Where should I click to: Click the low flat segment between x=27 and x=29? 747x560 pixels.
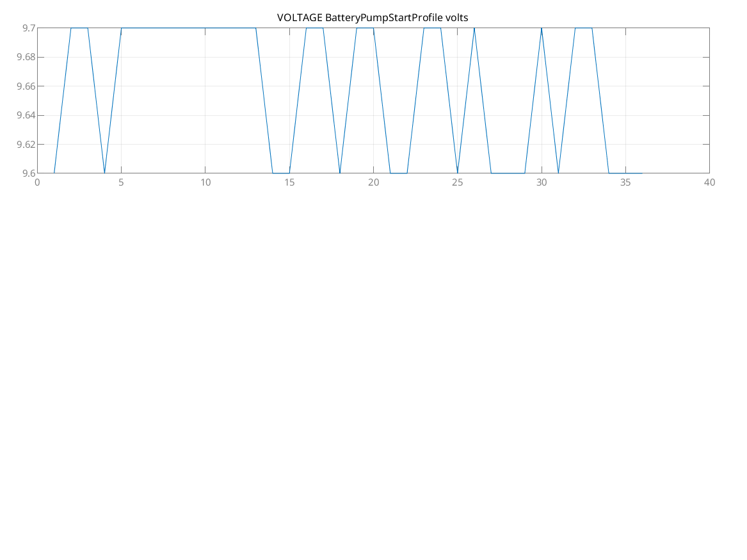tap(508, 173)
